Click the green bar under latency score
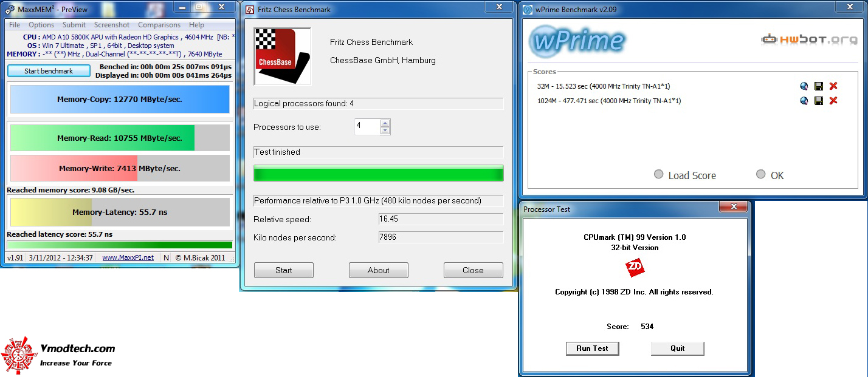Viewport: 868px width, 377px height. (x=120, y=245)
